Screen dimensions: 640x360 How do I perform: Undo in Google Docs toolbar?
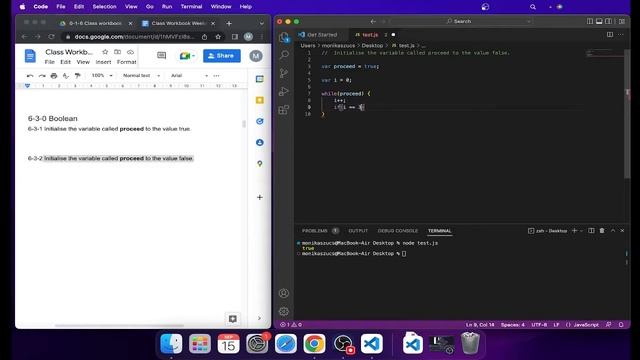click(30, 76)
